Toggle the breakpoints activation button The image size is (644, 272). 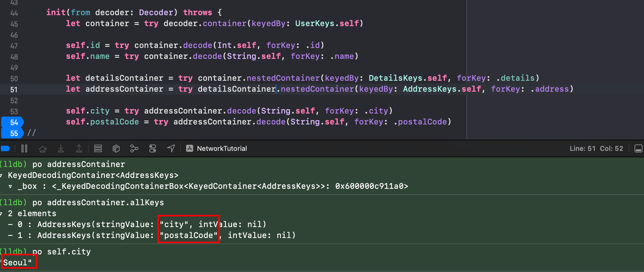coord(5,148)
